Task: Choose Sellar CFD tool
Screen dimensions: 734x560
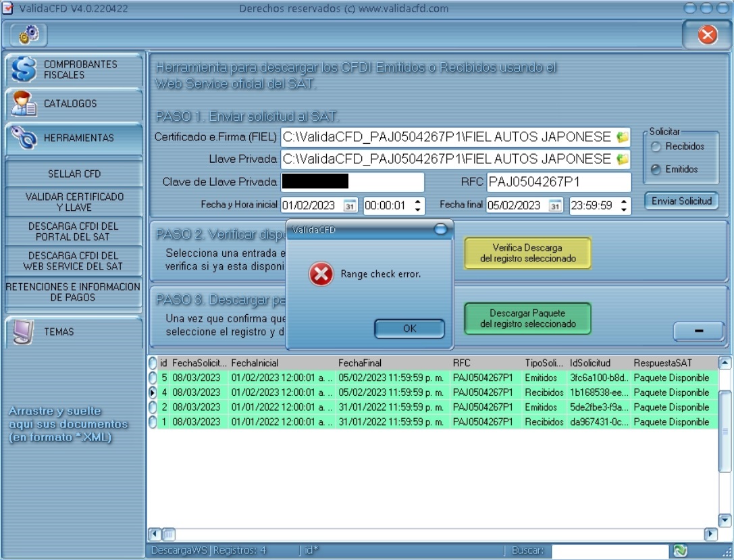Action: tap(74, 174)
